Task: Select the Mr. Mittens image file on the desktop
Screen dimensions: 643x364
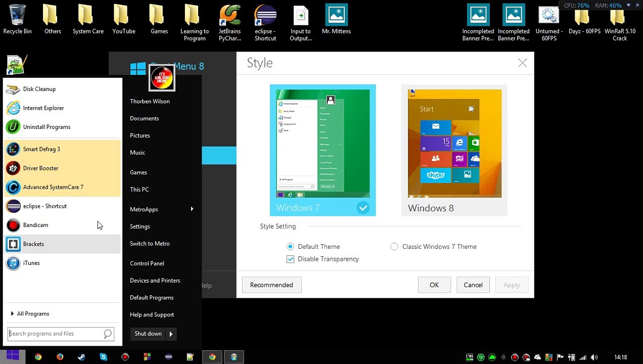Action: pos(336,20)
